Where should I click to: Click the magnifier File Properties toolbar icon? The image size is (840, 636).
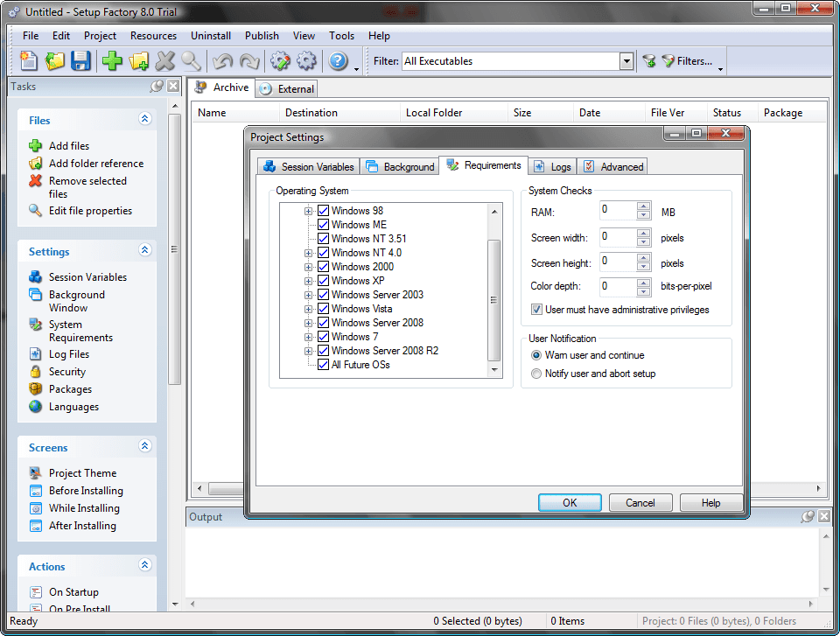pos(192,61)
